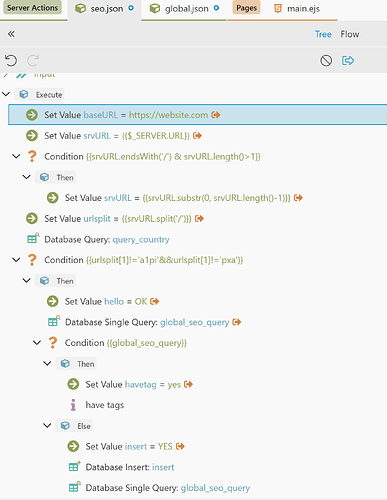Screen dimensions: 387x500
Task: Collapse the panel with double chevron
Action: click(x=11, y=34)
